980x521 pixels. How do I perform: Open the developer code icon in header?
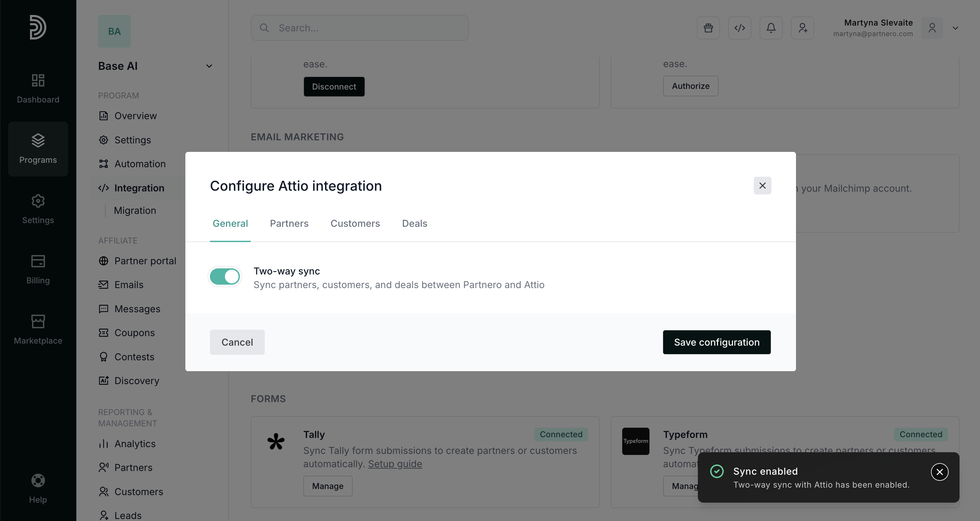point(739,28)
